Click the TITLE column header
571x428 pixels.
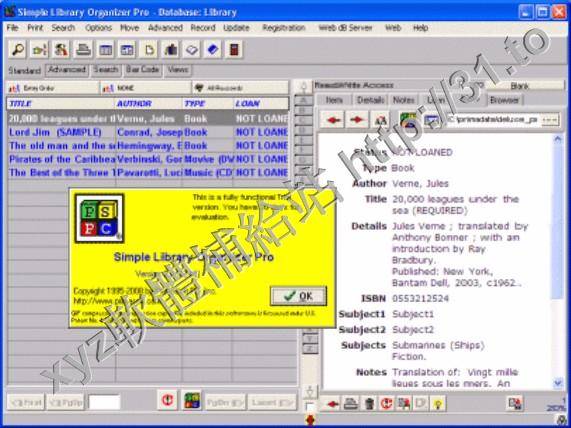point(61,103)
